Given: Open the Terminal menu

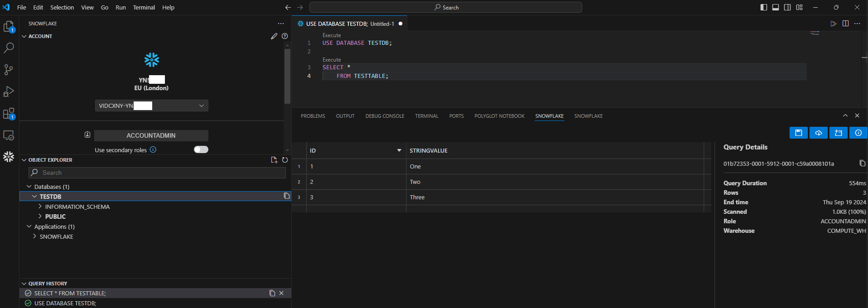Looking at the screenshot, I should coord(144,7).
